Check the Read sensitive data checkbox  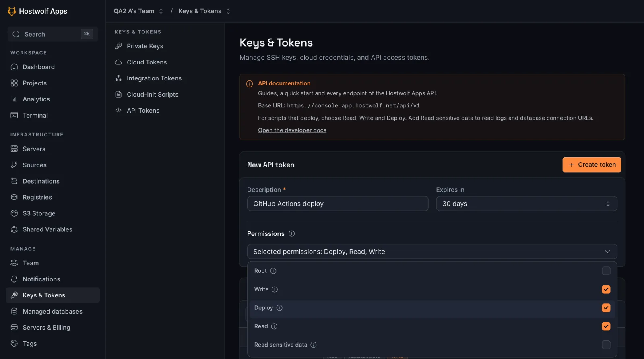point(606,345)
